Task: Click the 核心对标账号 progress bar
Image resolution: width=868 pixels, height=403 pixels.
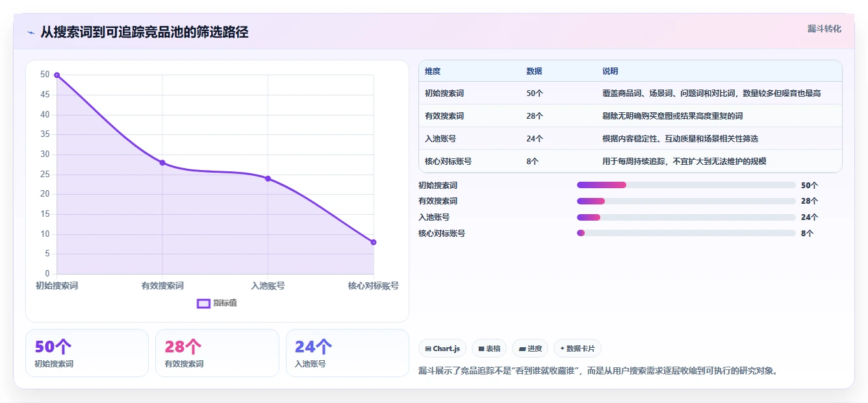Action: click(686, 233)
